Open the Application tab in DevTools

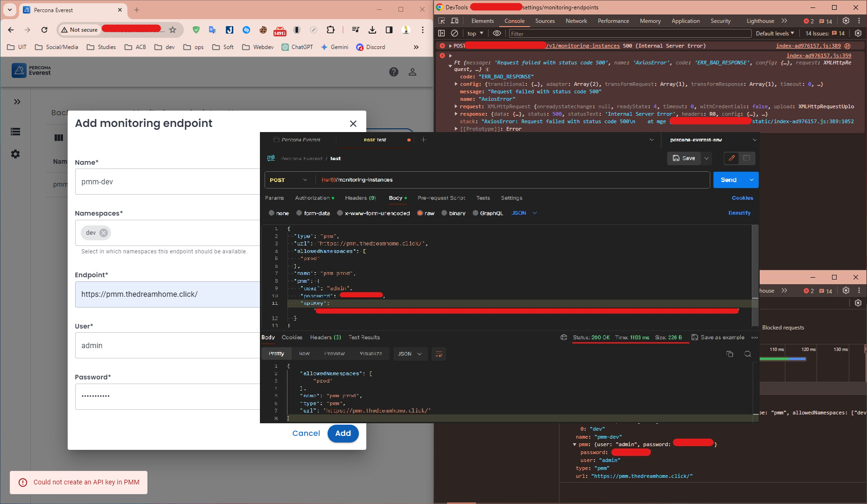685,21
